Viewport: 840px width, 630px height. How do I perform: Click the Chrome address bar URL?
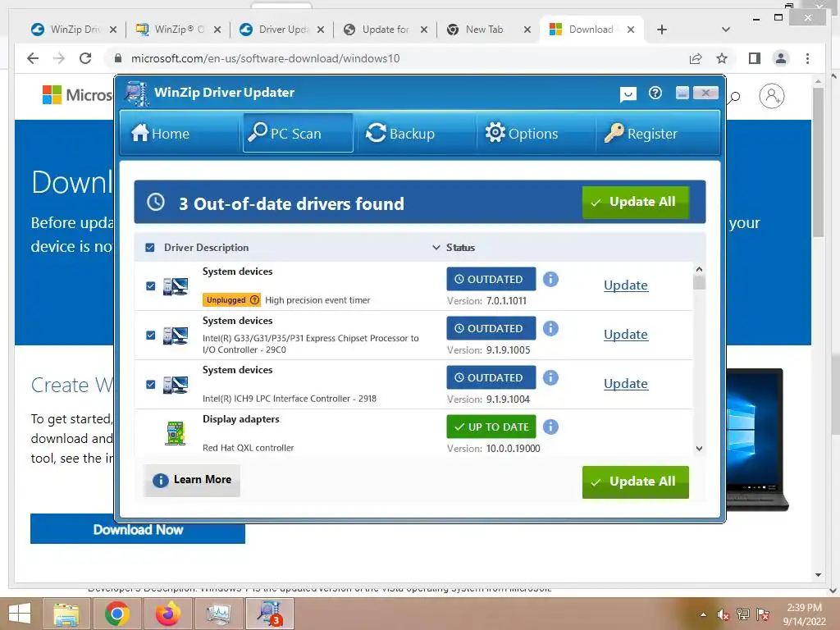265,58
